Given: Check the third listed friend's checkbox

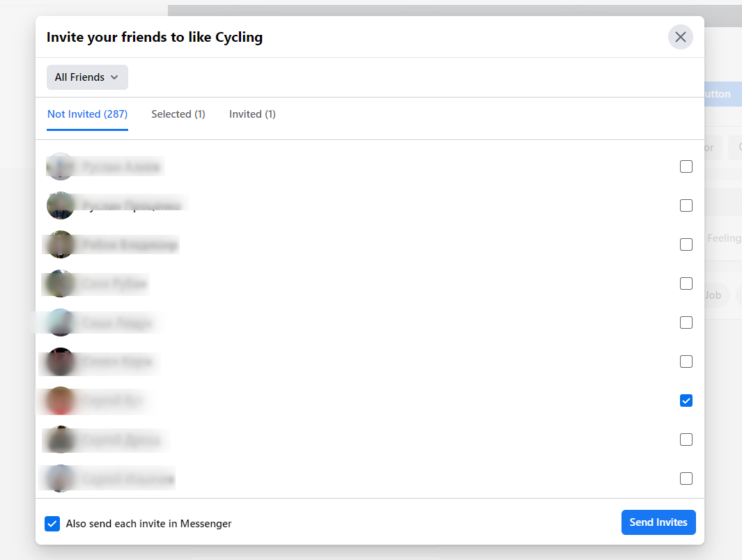Looking at the screenshot, I should [686, 244].
